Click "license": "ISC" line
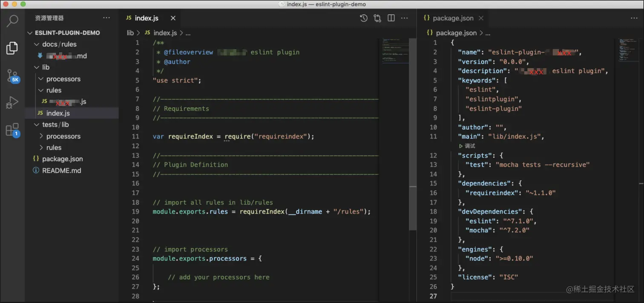 [488, 277]
